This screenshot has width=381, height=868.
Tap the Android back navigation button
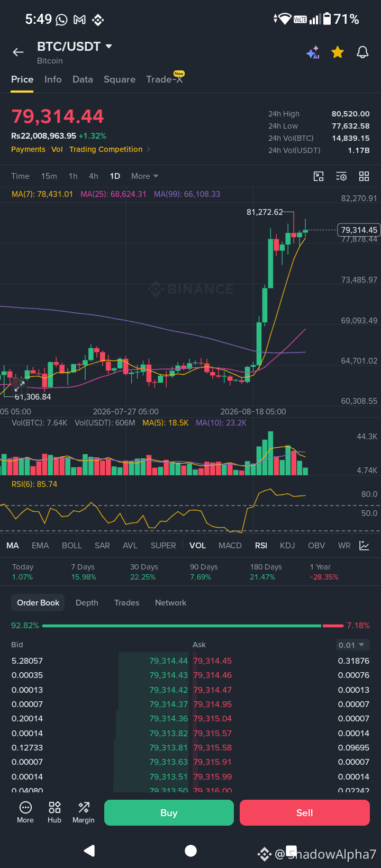click(x=89, y=851)
